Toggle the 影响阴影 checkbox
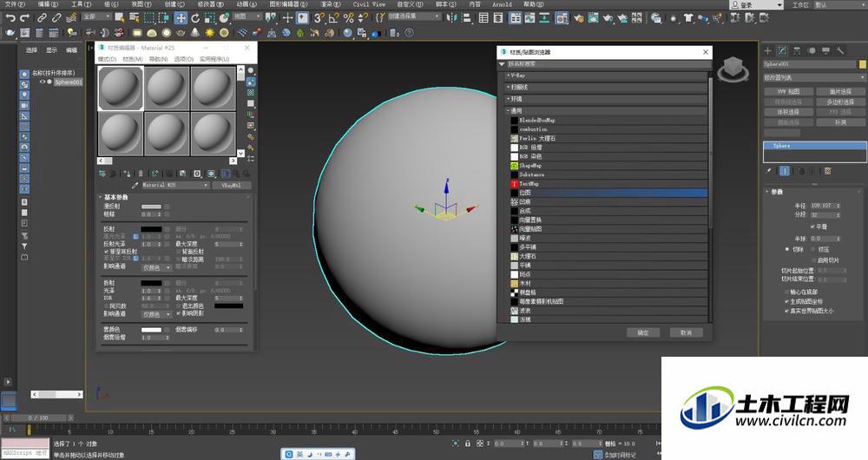The image size is (868, 460). tap(178, 313)
